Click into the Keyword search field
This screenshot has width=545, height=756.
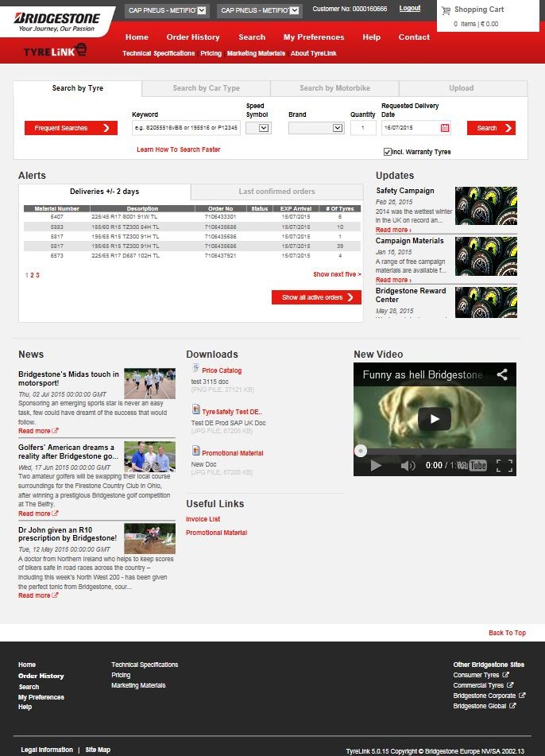[186, 128]
